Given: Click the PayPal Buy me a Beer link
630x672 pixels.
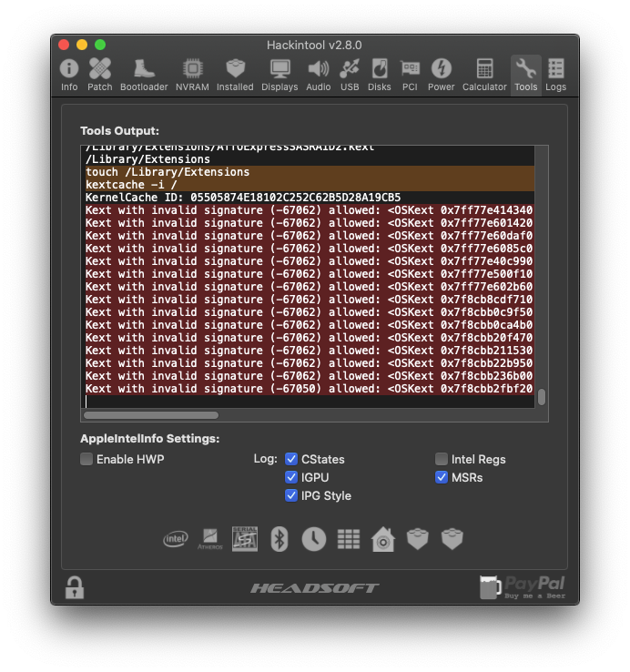Looking at the screenshot, I should tap(523, 587).
